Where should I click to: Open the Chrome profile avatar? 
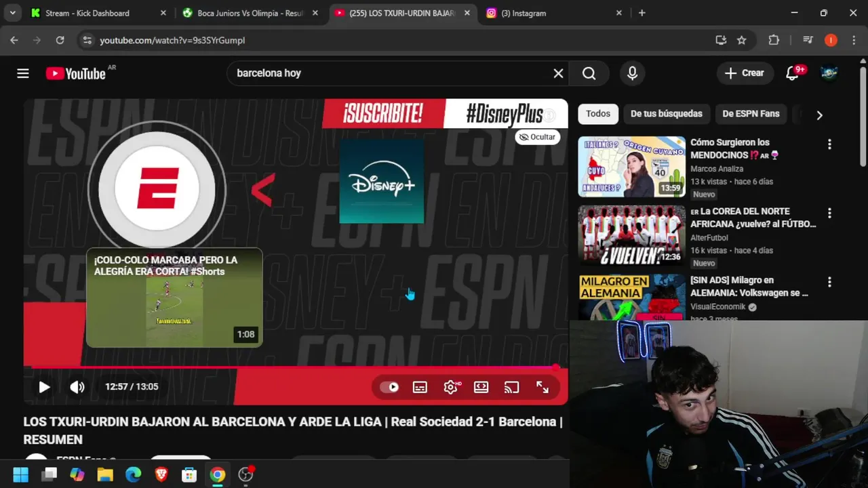pyautogui.click(x=831, y=41)
